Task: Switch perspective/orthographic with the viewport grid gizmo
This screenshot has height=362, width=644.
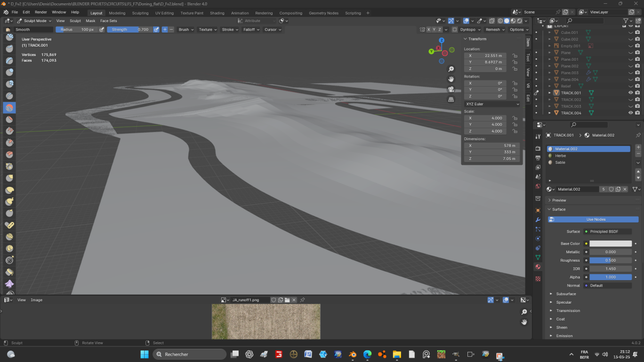Action: tap(451, 99)
